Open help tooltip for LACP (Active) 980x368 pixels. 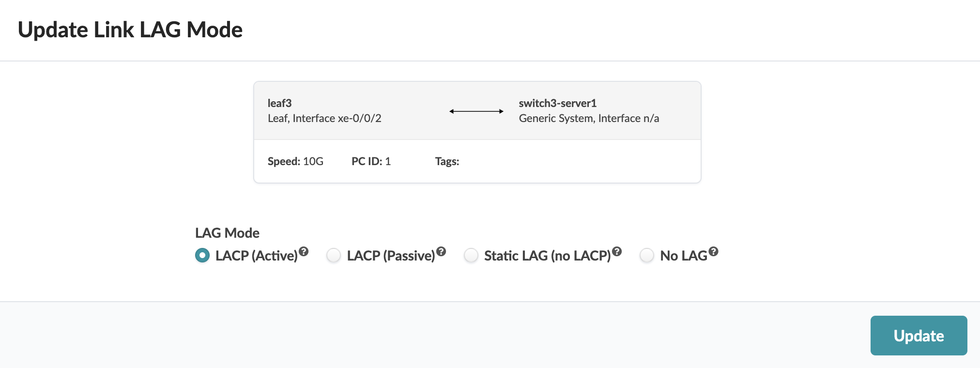coord(304,251)
